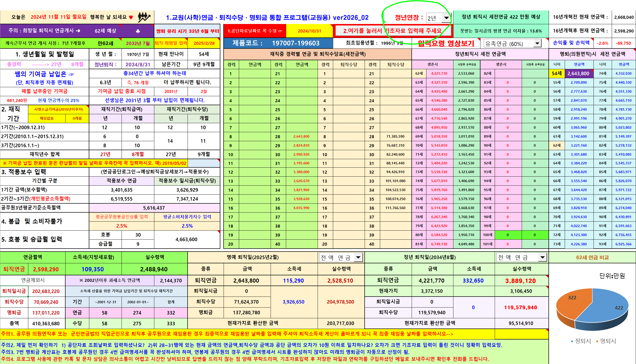Click the 평균공무원봉급인상률 2.5% cell

[x=122, y=226]
